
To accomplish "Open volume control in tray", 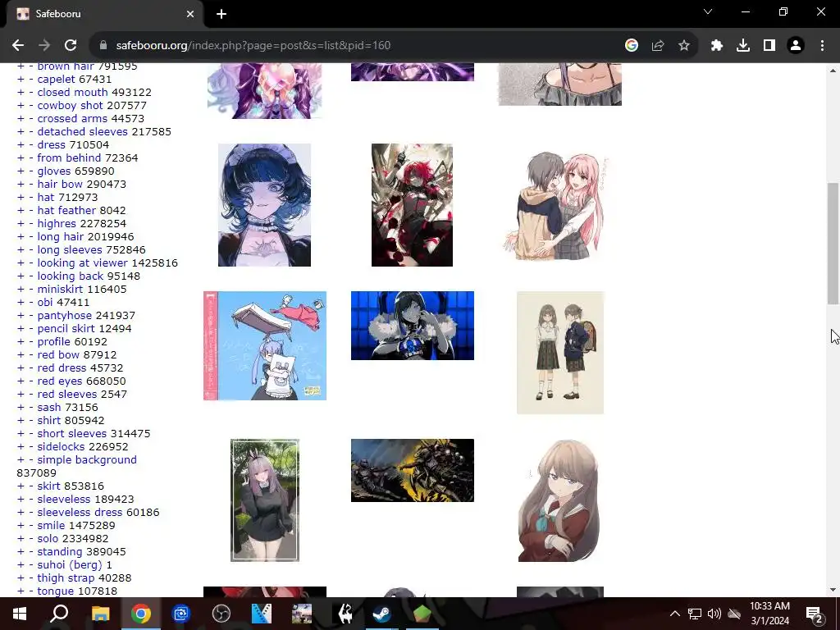I will point(714,614).
